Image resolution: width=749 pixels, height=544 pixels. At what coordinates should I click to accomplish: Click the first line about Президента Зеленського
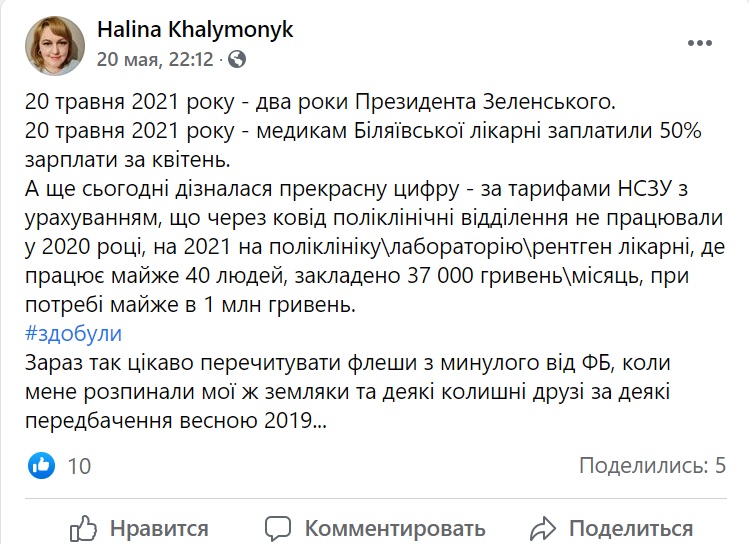point(321,102)
